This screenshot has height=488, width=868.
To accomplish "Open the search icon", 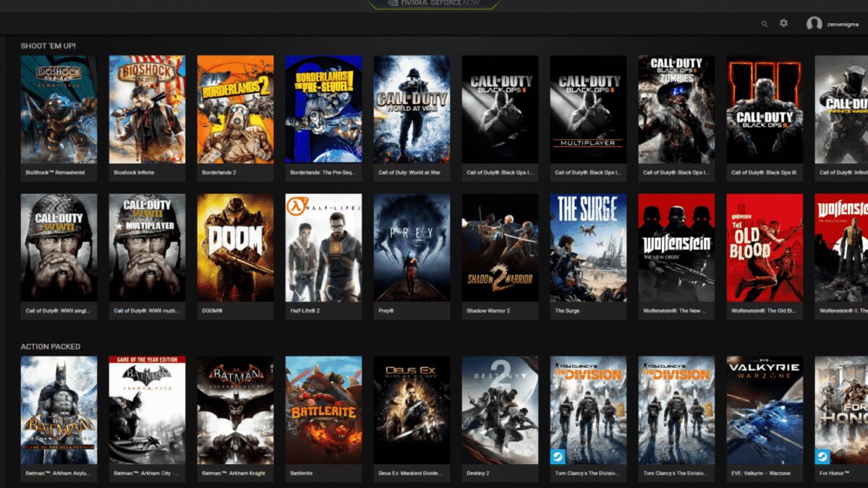I will (x=765, y=24).
